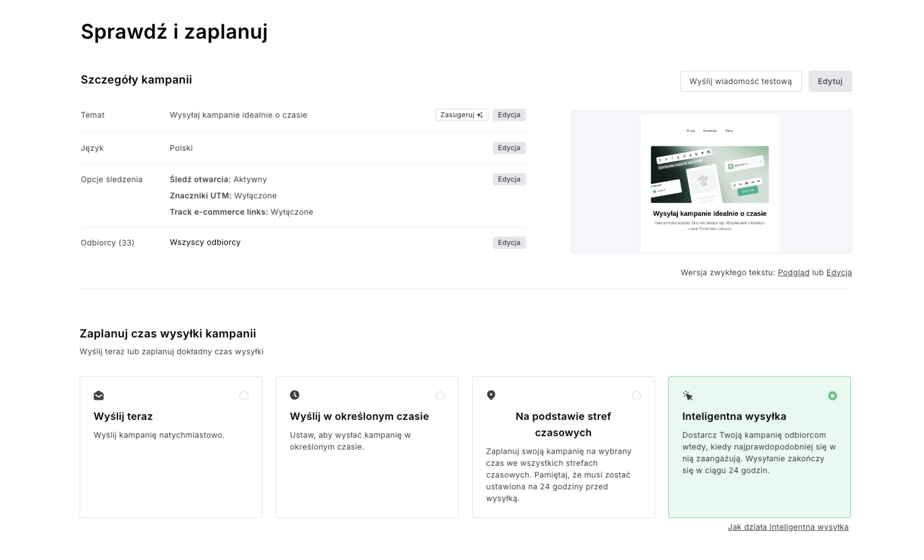Click Wyślij wiadomość testową button

pos(740,81)
